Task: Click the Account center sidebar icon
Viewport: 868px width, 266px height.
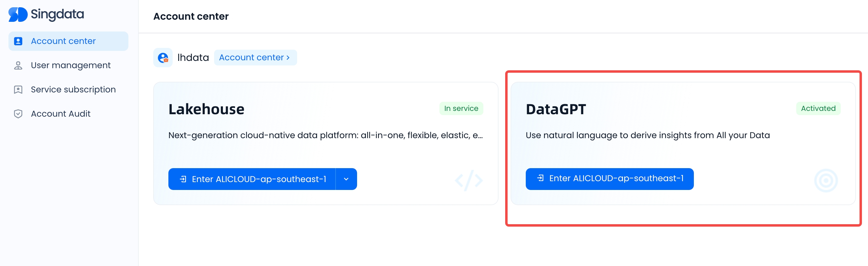Action: [x=18, y=41]
